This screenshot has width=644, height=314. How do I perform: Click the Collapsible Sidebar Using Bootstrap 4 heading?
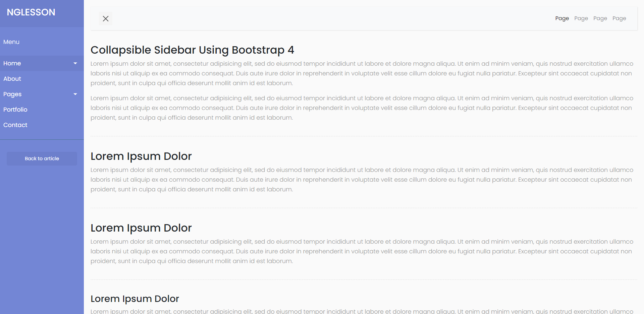tap(193, 50)
